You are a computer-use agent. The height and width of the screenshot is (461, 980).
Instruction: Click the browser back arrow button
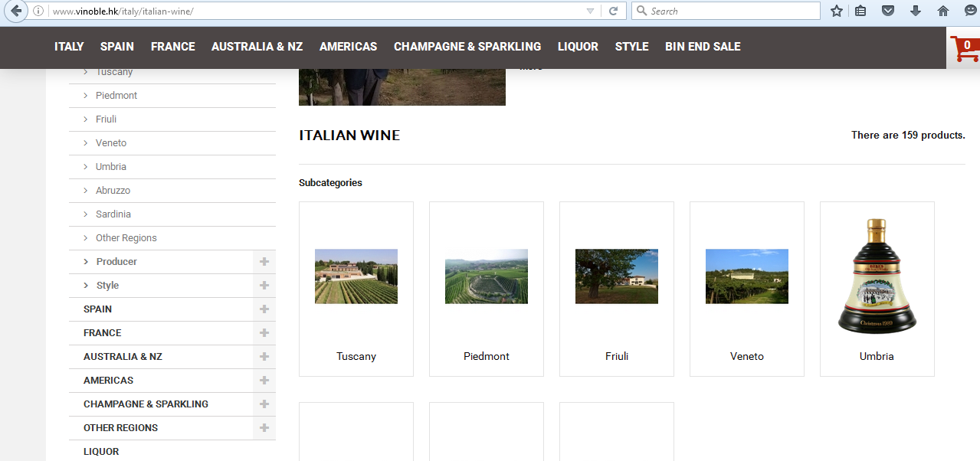pyautogui.click(x=15, y=11)
